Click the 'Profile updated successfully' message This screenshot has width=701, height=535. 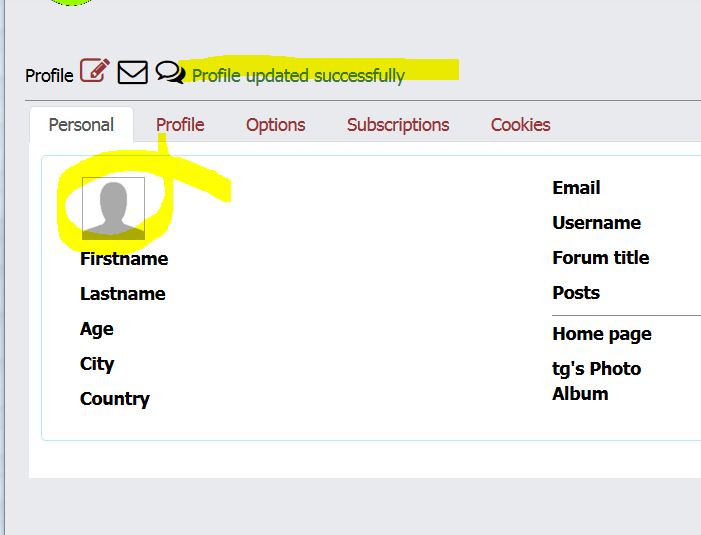pyautogui.click(x=298, y=76)
